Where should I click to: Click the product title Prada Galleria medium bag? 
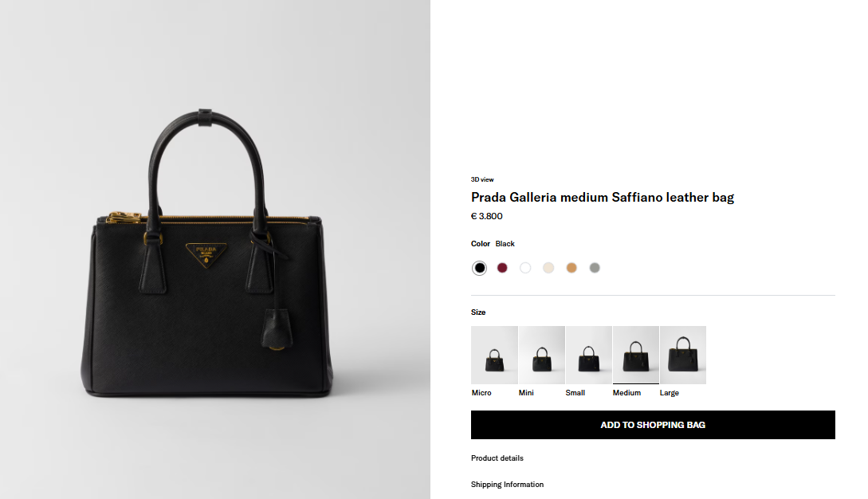pyautogui.click(x=602, y=198)
